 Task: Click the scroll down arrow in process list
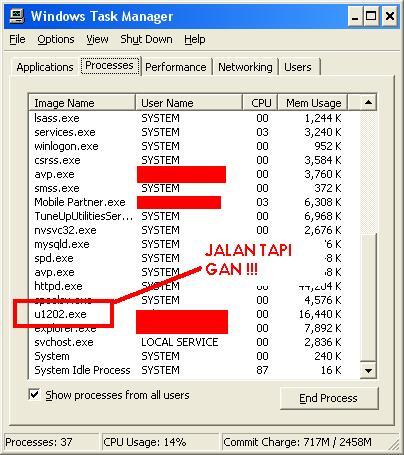click(x=368, y=370)
